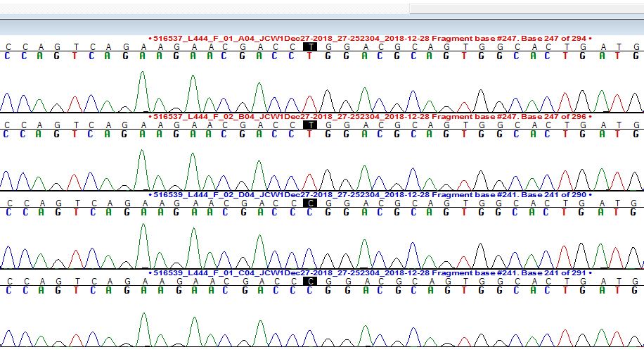644x352 pixels.
Task: Select rightmost red G in C04 colored sequence
Action: pyautogui.click(x=636, y=289)
